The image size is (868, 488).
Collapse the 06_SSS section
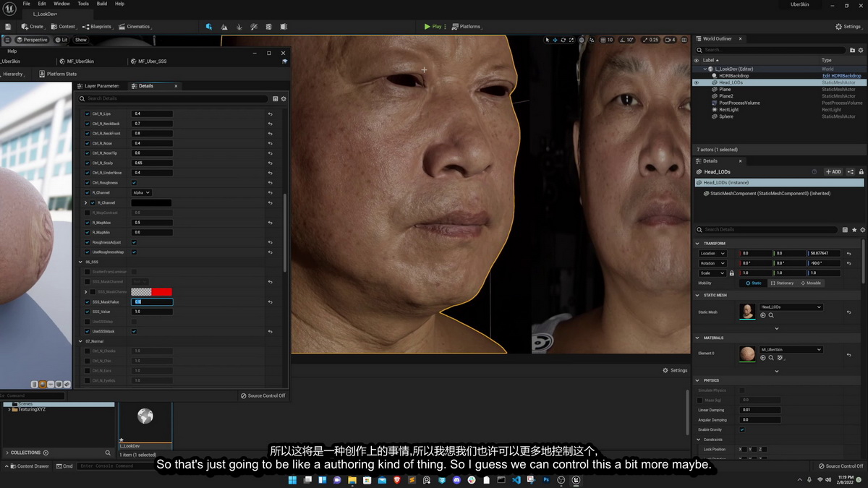[80, 262]
